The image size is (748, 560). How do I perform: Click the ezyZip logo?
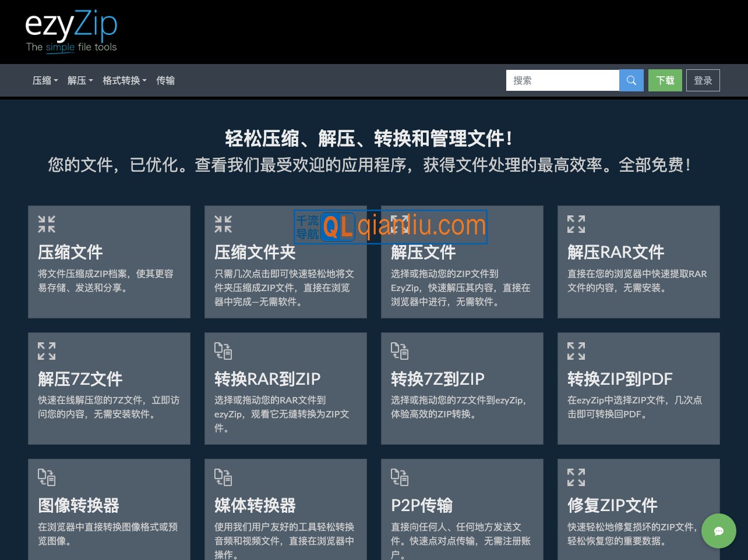coord(71,29)
